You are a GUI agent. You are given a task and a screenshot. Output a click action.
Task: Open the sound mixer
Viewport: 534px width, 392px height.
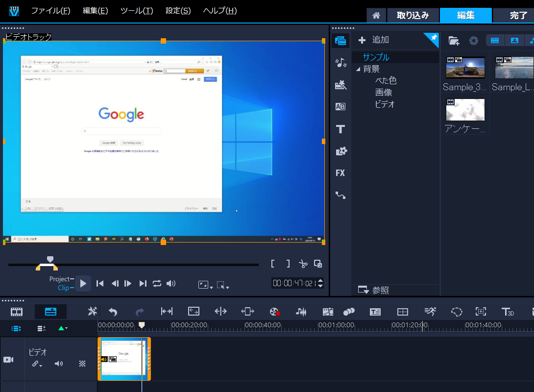point(301,312)
